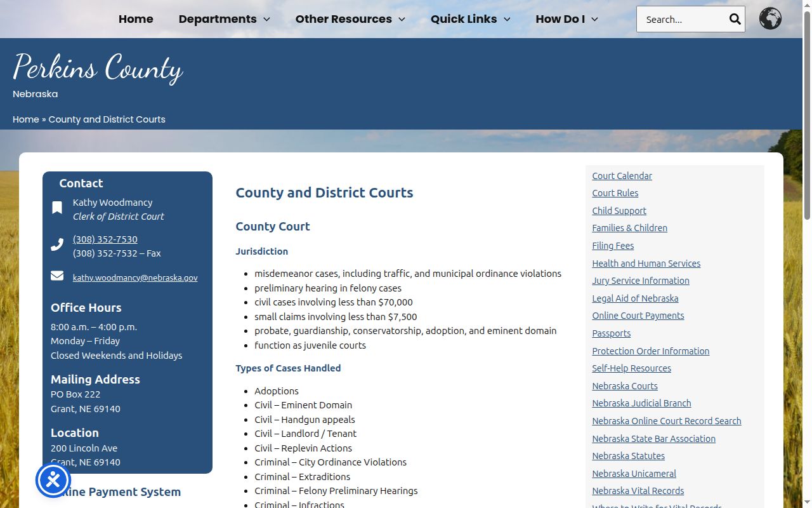Viewport: 812px width, 508px height.
Task: Expand the Departments menu
Action: 225,19
